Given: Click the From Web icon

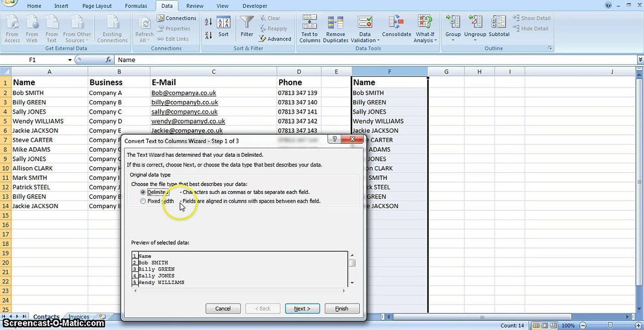Looking at the screenshot, I should 32,29.
